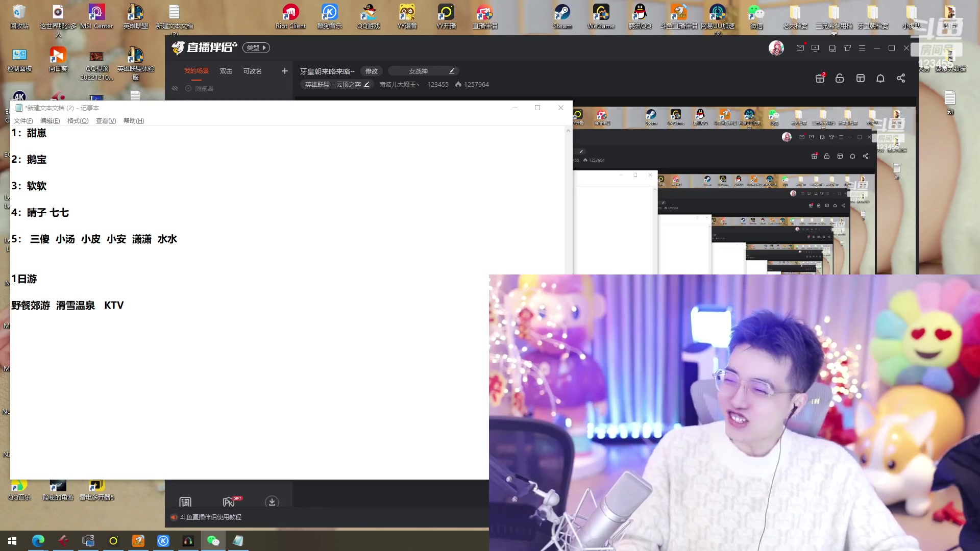Click the panel layout icon beside the padlock
The height and width of the screenshot is (551, 980).
click(x=861, y=78)
